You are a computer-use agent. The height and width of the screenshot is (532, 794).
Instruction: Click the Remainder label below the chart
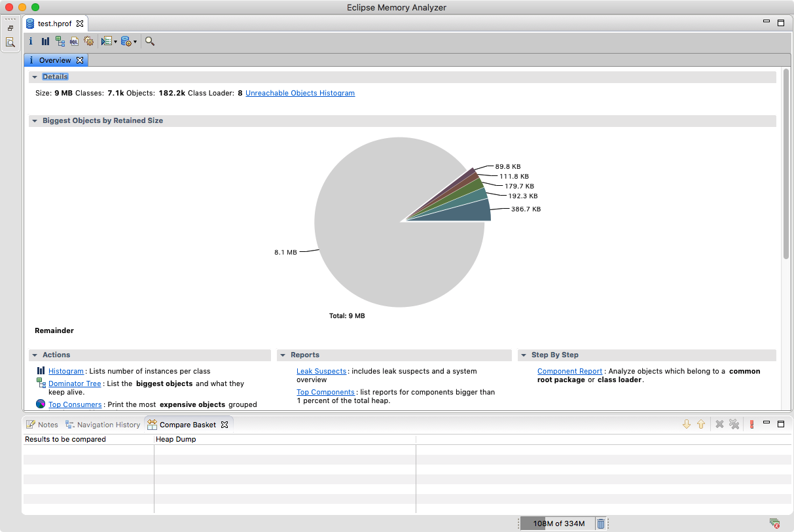click(x=54, y=331)
